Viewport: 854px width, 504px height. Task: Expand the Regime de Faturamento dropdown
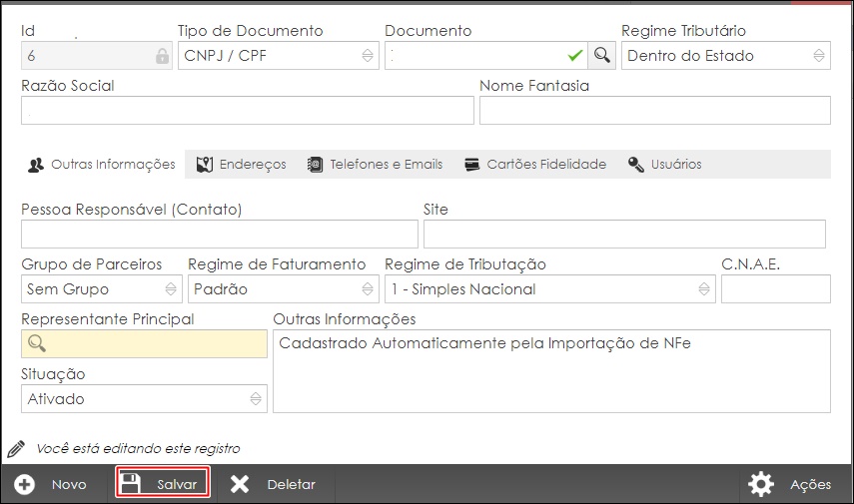(x=284, y=289)
